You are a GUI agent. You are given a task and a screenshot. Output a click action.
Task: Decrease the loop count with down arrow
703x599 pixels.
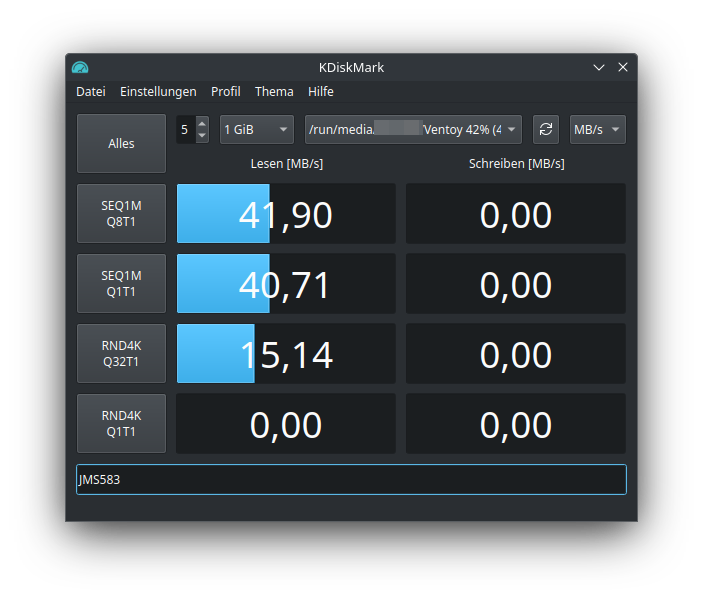pos(202,136)
